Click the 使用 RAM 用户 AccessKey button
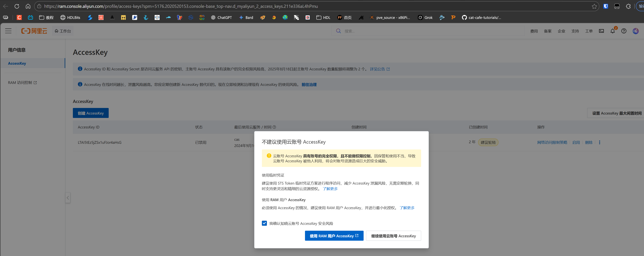This screenshot has height=256, width=644. pyautogui.click(x=334, y=236)
